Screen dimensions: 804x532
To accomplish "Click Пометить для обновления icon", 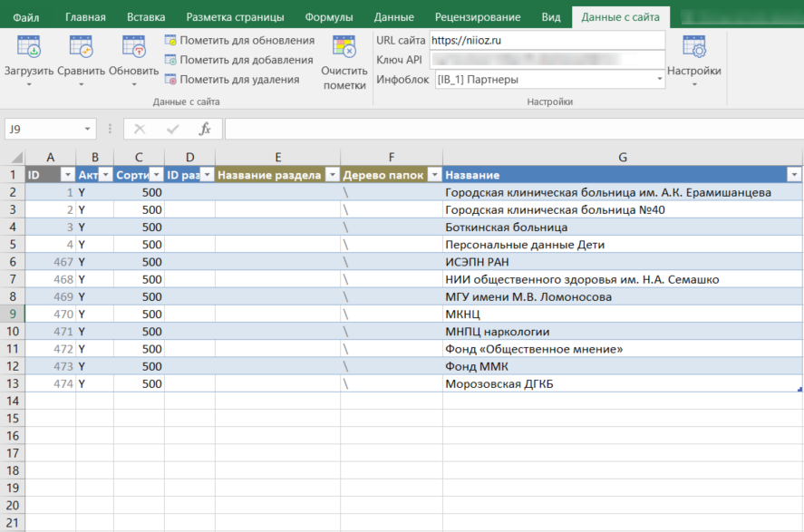I will coord(170,41).
